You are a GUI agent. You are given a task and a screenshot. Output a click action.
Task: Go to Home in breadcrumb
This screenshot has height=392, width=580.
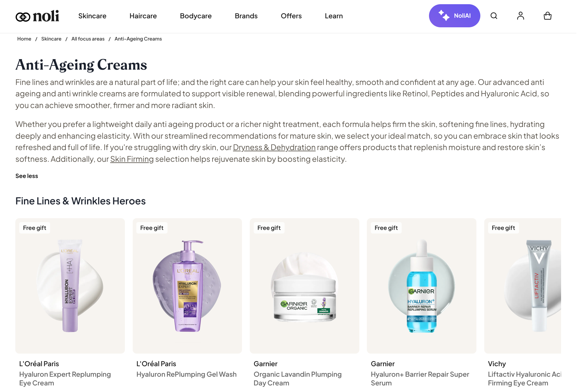coord(24,39)
